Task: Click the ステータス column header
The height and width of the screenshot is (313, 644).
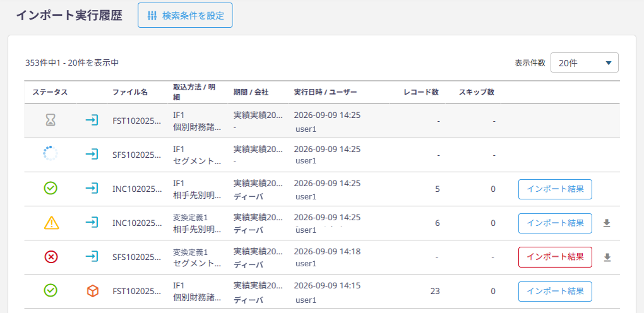Action: (x=50, y=92)
